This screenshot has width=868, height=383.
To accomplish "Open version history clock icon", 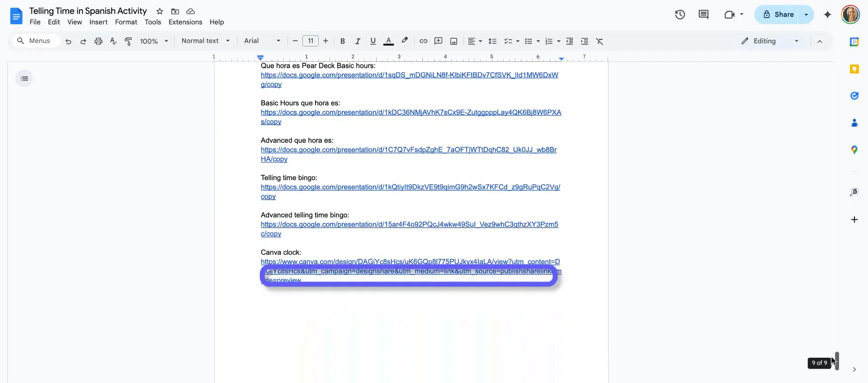I will (680, 14).
